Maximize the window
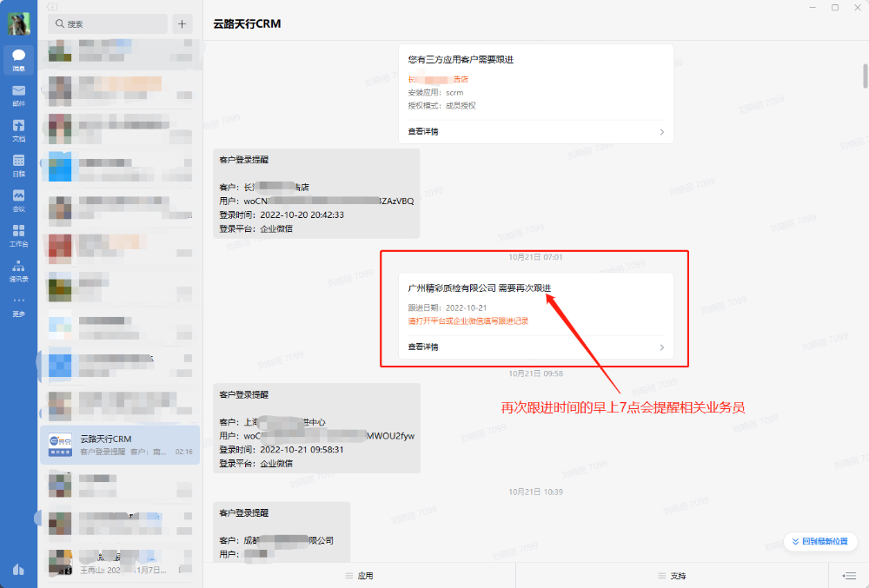The width and height of the screenshot is (869, 588). point(834,7)
